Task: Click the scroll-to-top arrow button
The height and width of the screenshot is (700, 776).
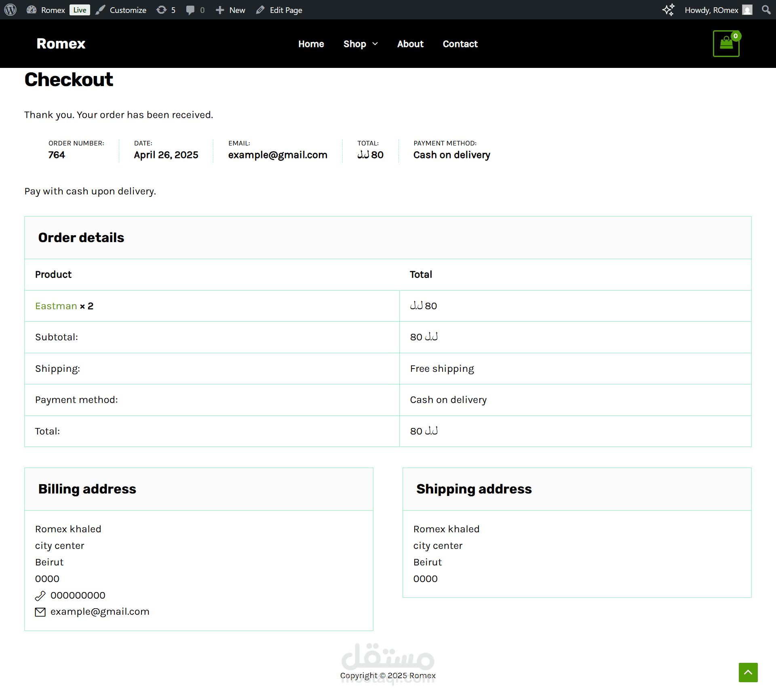Action: pyautogui.click(x=748, y=672)
